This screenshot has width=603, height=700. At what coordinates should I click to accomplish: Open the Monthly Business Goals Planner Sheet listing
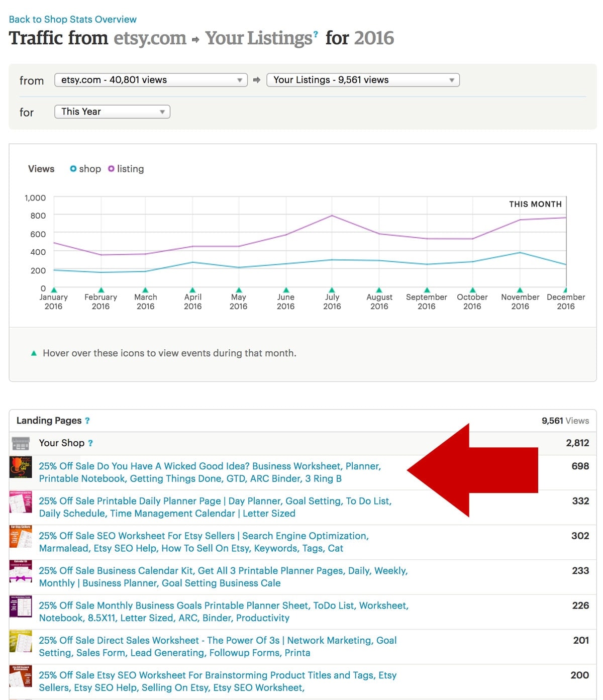(x=224, y=612)
